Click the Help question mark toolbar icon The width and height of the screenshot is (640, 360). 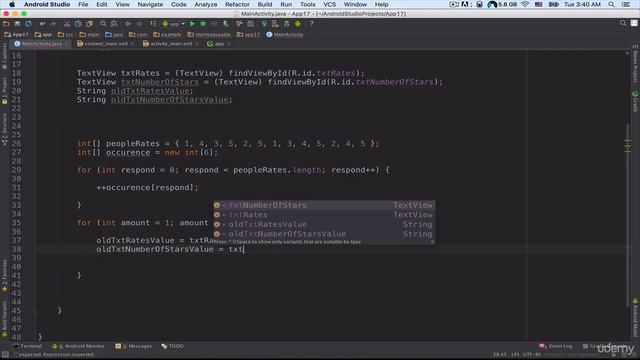point(311,24)
